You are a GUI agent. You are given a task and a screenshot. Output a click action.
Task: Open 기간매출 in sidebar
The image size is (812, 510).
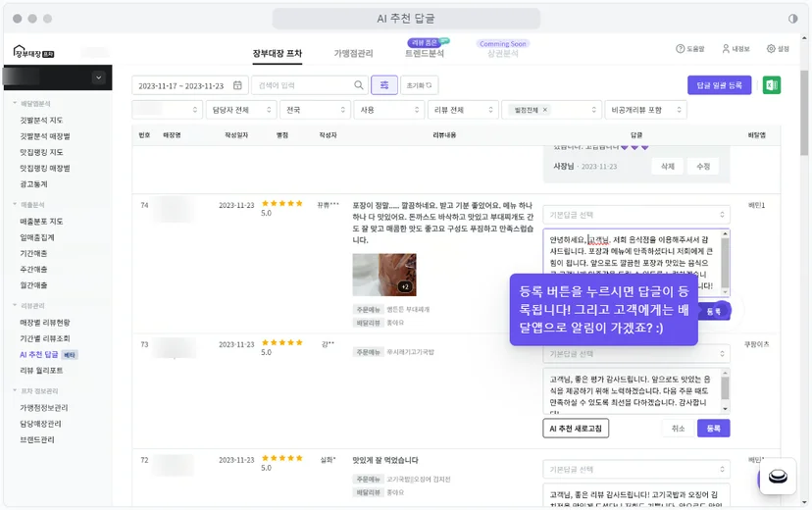point(33,253)
